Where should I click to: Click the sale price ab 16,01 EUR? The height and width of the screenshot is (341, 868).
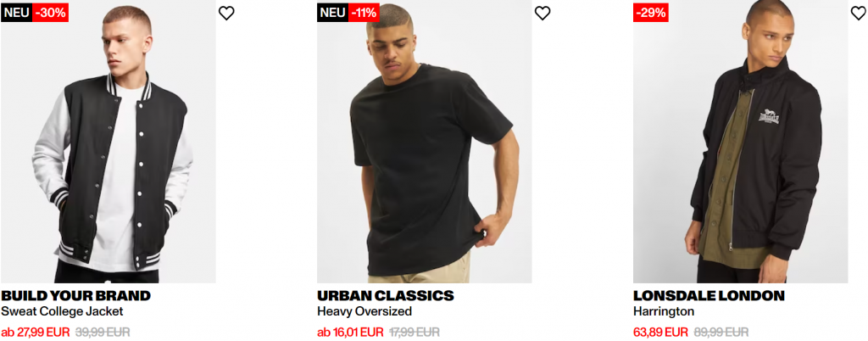tap(350, 333)
